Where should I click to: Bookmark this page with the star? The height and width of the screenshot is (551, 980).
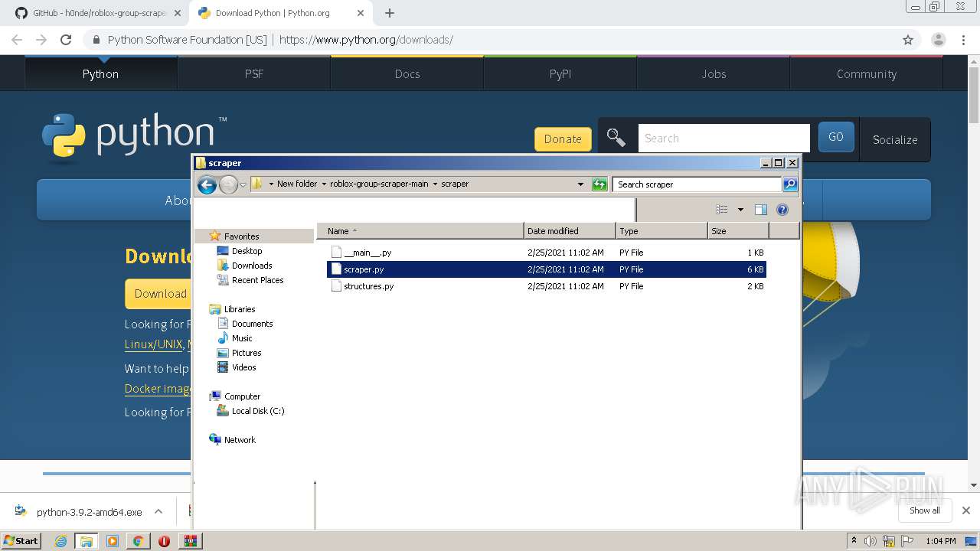[908, 40]
